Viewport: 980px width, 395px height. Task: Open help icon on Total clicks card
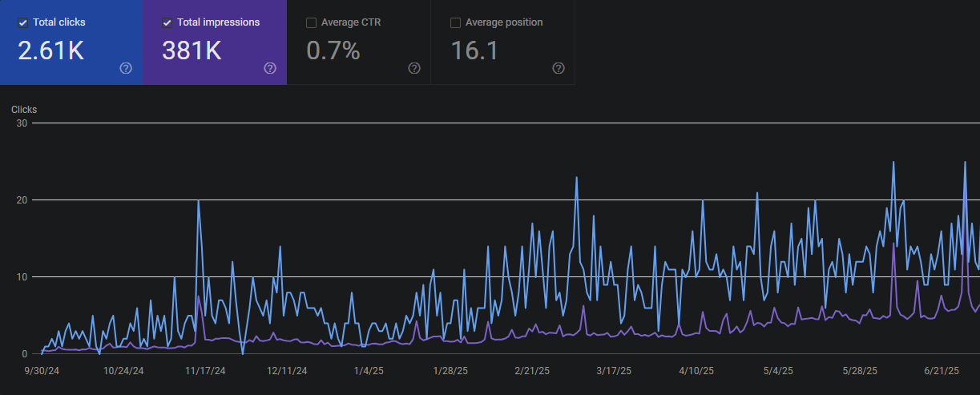coord(126,68)
